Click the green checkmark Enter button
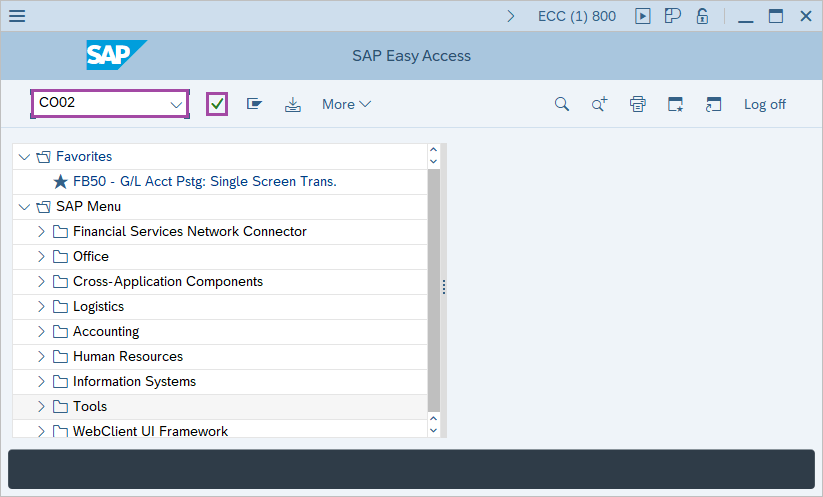The width and height of the screenshot is (823, 497). (x=217, y=104)
